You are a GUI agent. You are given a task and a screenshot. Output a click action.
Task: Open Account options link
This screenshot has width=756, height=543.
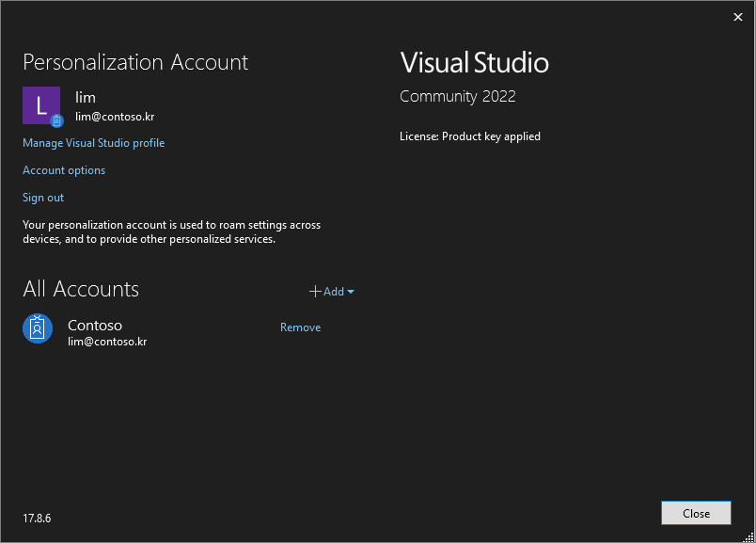tap(64, 170)
